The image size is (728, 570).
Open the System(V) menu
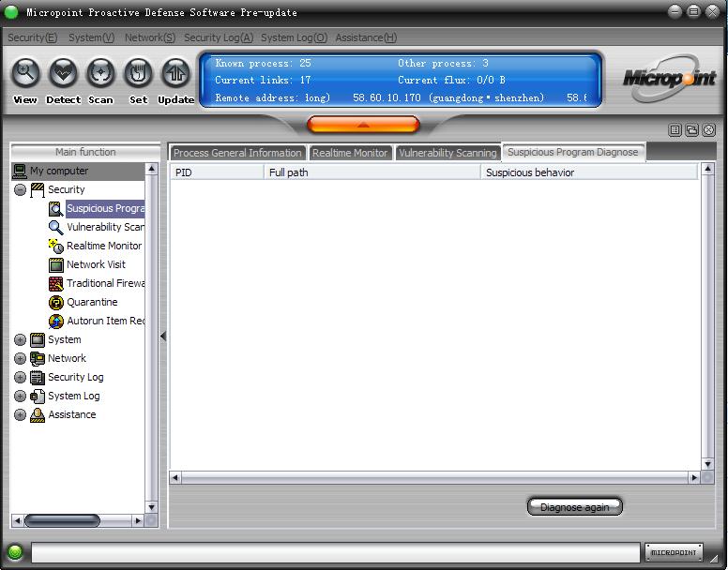[x=91, y=37]
